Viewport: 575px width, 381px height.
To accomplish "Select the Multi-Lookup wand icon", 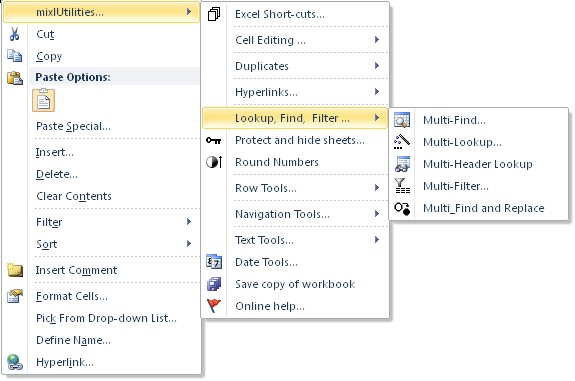I will 402,142.
